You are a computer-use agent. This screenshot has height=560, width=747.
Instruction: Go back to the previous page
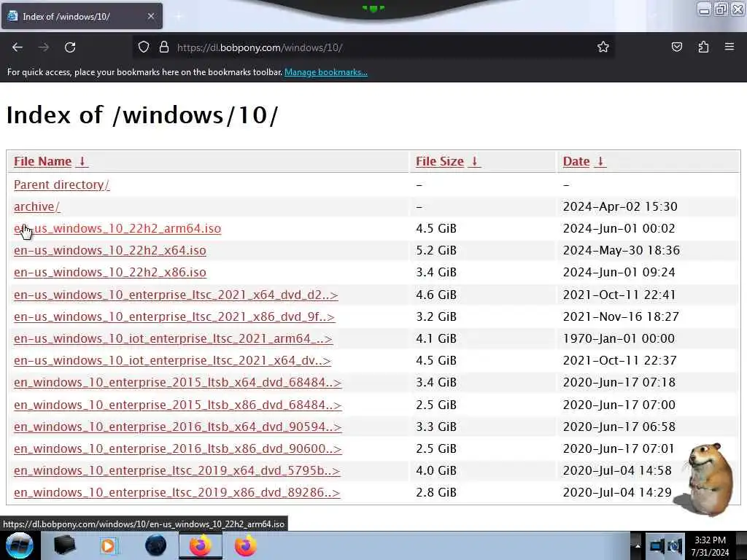pyautogui.click(x=18, y=47)
